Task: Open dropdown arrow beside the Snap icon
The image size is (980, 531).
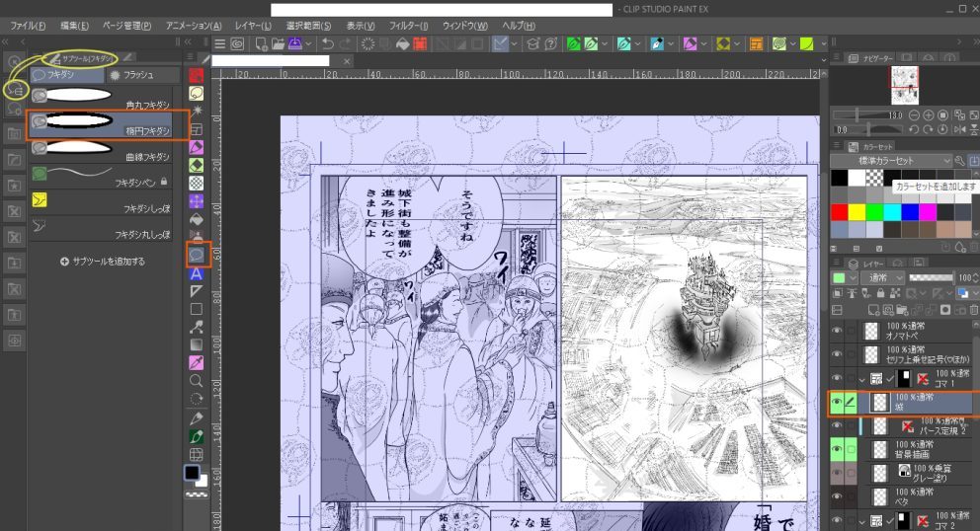Action: [514, 44]
